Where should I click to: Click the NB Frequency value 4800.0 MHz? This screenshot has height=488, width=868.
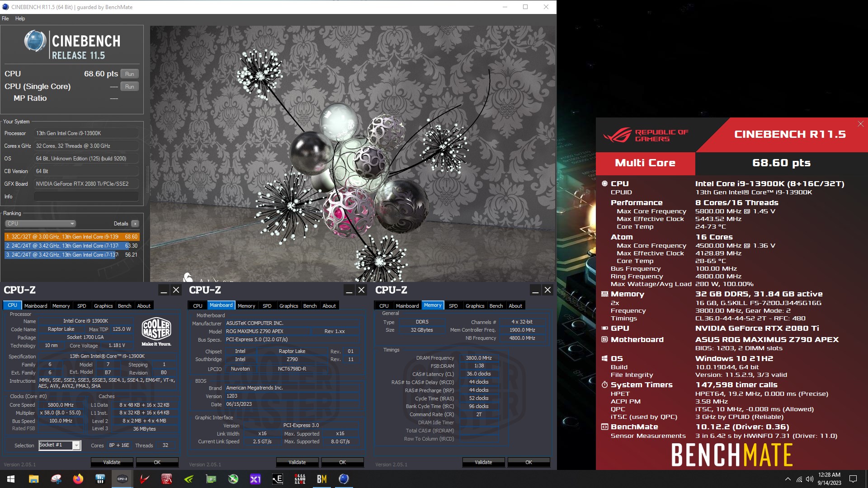[522, 338]
